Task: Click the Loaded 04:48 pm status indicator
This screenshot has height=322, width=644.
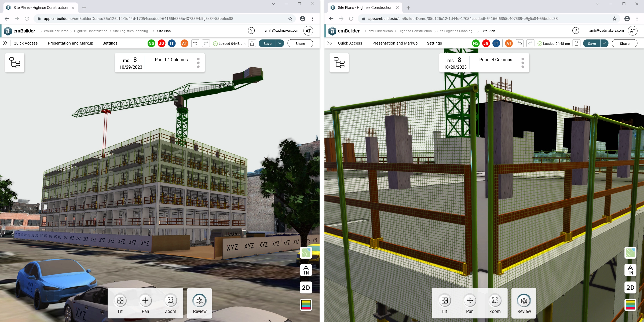Action: tap(229, 43)
